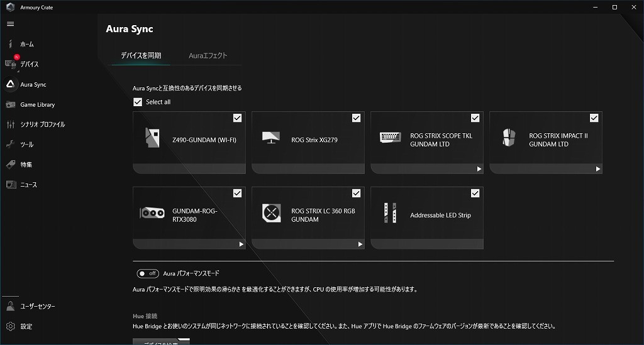Viewport: 644px width, 345px height.
Task: Minimize the Armoury Crate window
Action: point(595,7)
